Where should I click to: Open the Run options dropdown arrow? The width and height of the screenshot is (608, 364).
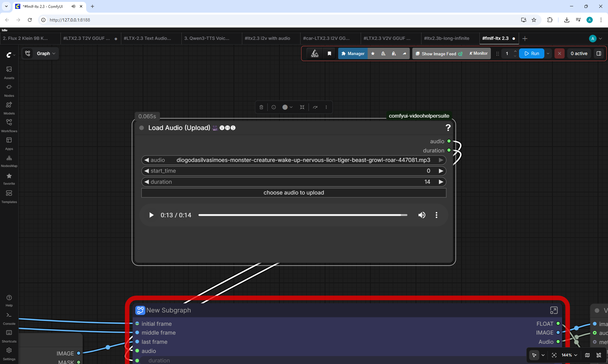[x=548, y=53]
